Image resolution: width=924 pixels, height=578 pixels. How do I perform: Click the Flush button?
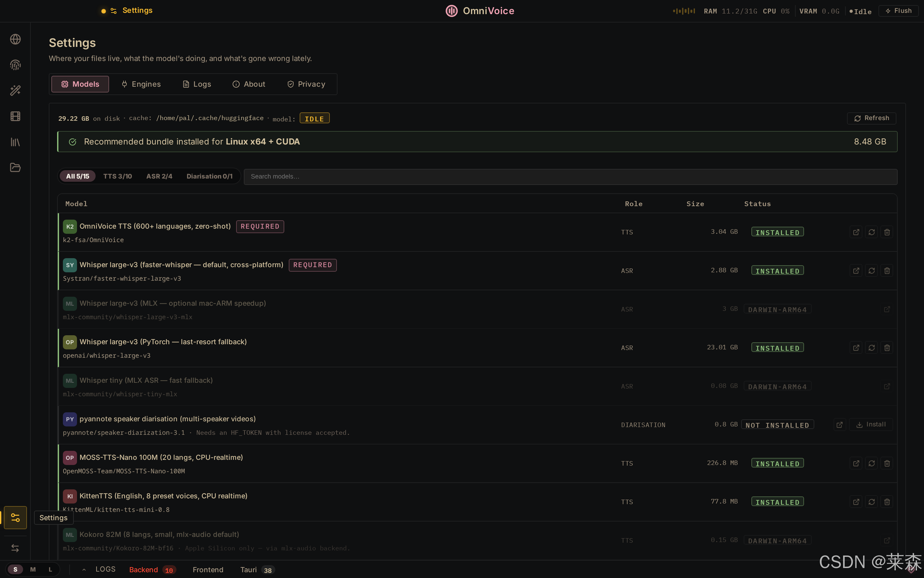pos(898,11)
